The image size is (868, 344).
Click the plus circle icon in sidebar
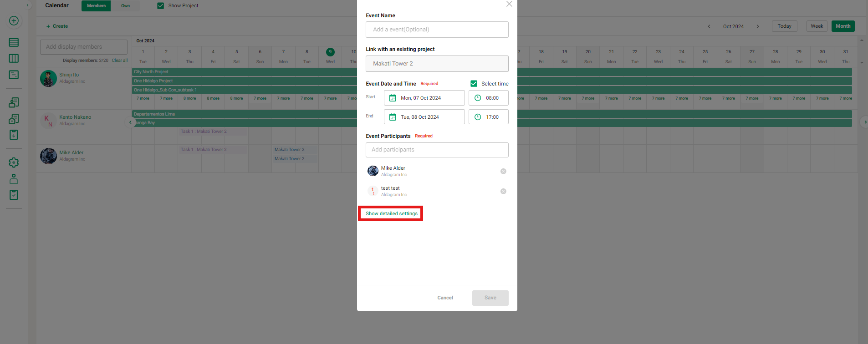14,21
